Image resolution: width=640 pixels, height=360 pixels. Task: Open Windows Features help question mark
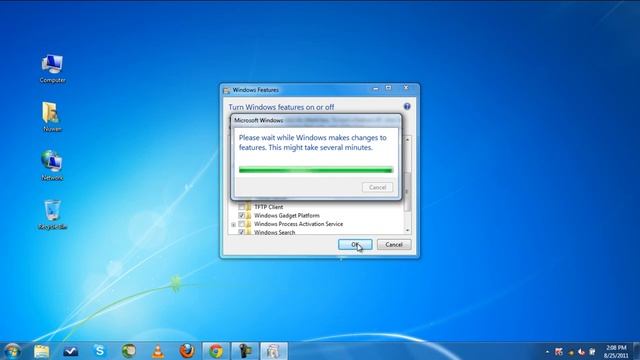pos(407,106)
